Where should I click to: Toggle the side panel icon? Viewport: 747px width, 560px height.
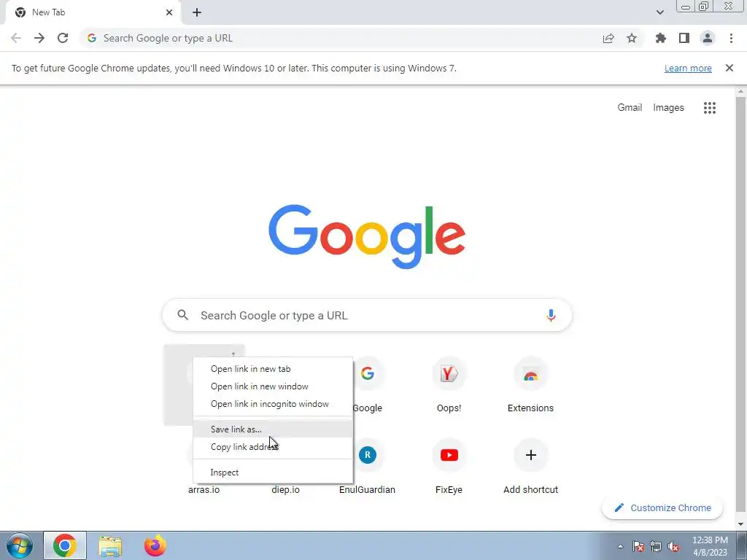click(x=684, y=38)
